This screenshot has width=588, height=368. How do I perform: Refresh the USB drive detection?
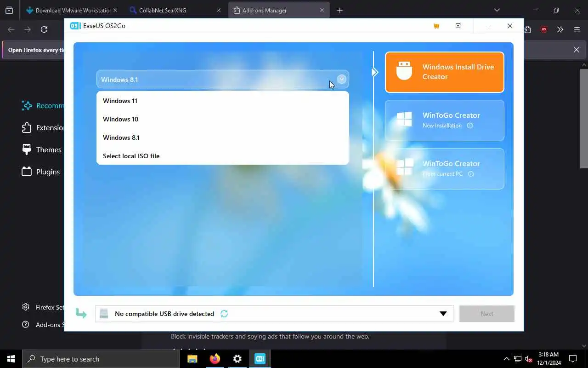(x=224, y=314)
